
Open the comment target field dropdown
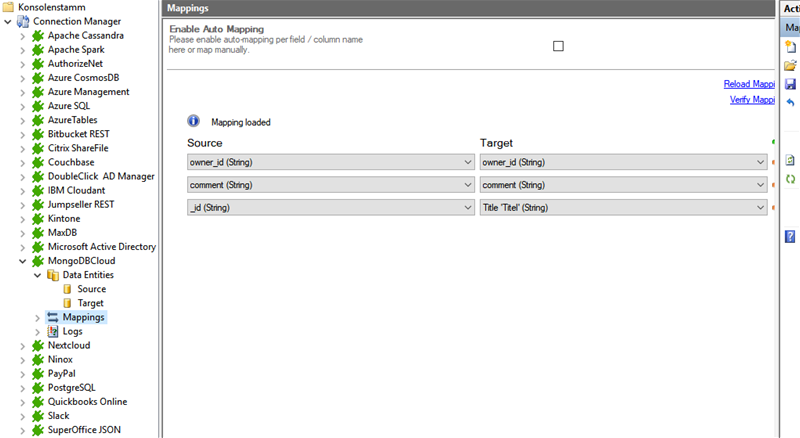760,184
